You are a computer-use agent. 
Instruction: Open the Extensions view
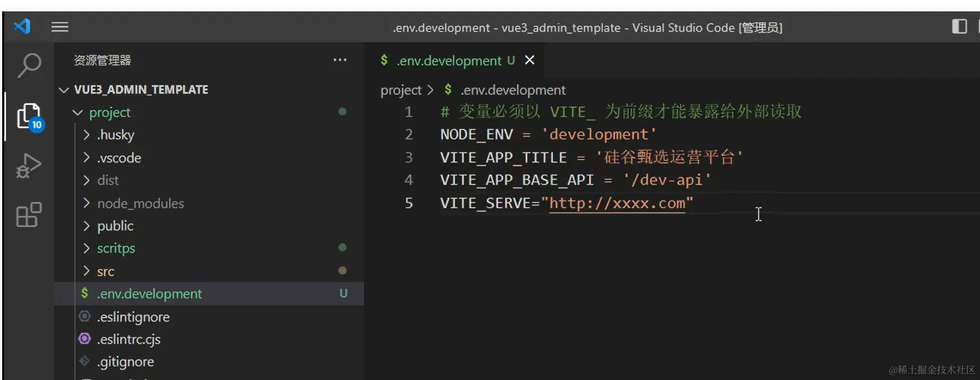29,215
